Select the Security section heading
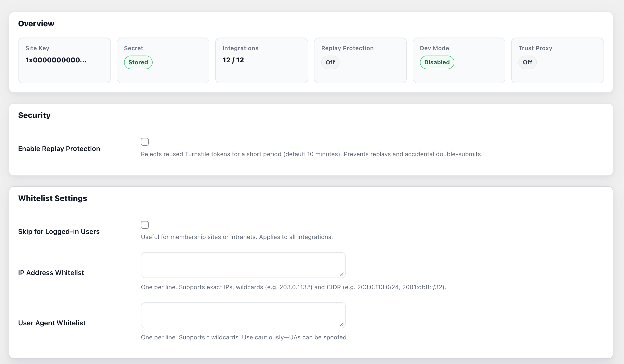The image size is (624, 364). (34, 115)
